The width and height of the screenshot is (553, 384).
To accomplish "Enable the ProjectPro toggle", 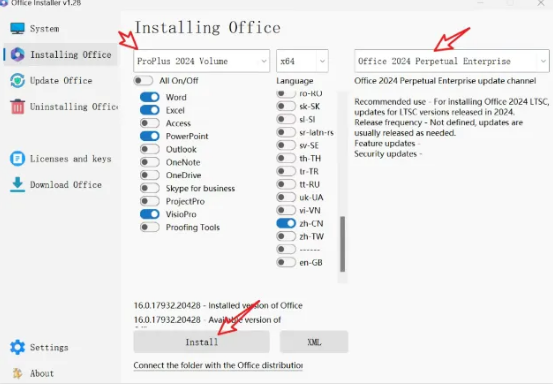I will [x=150, y=201].
